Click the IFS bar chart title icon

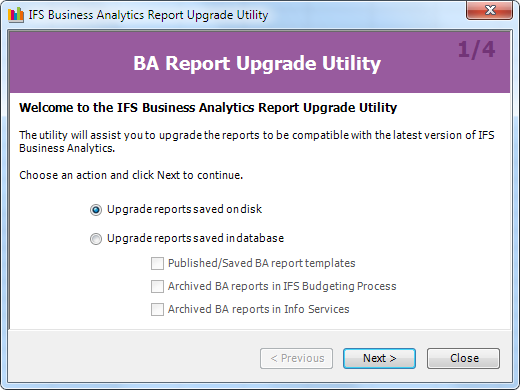point(16,15)
